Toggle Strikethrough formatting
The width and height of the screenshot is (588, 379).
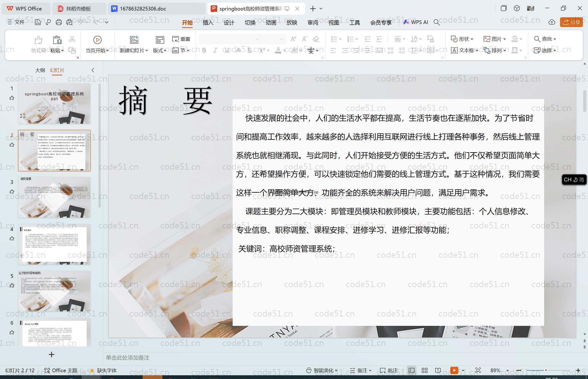pos(238,50)
